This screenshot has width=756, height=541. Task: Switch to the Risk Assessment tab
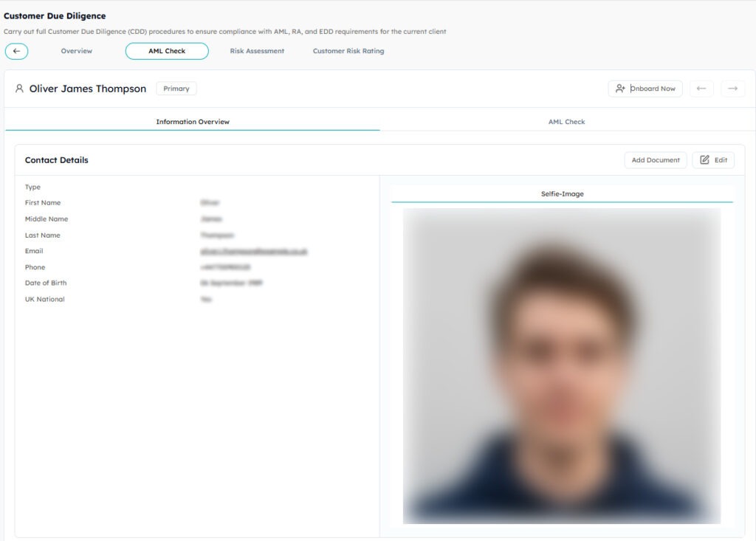point(257,51)
